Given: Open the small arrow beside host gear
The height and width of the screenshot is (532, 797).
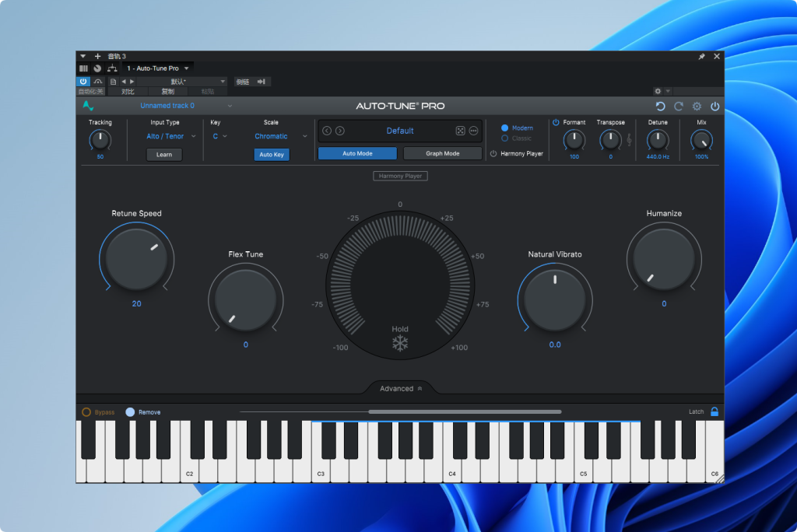Looking at the screenshot, I should [x=668, y=92].
